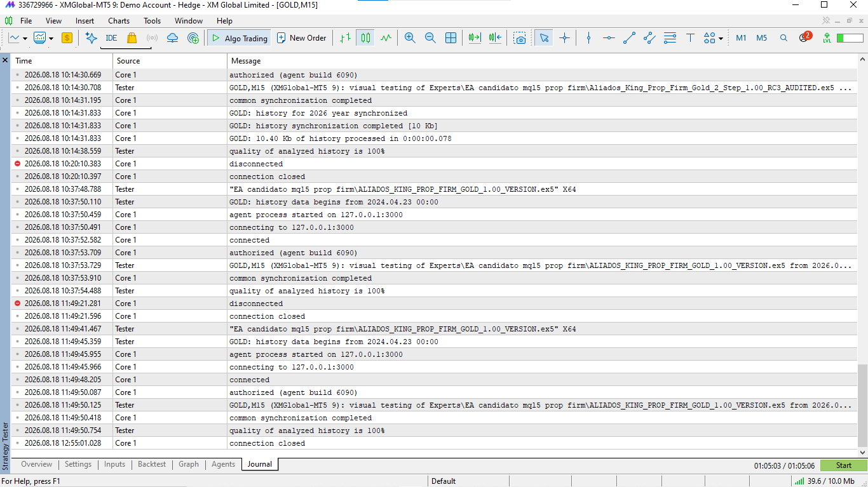The height and width of the screenshot is (487, 868).
Task: Select the Fibonacci retracement tool
Action: click(x=670, y=38)
